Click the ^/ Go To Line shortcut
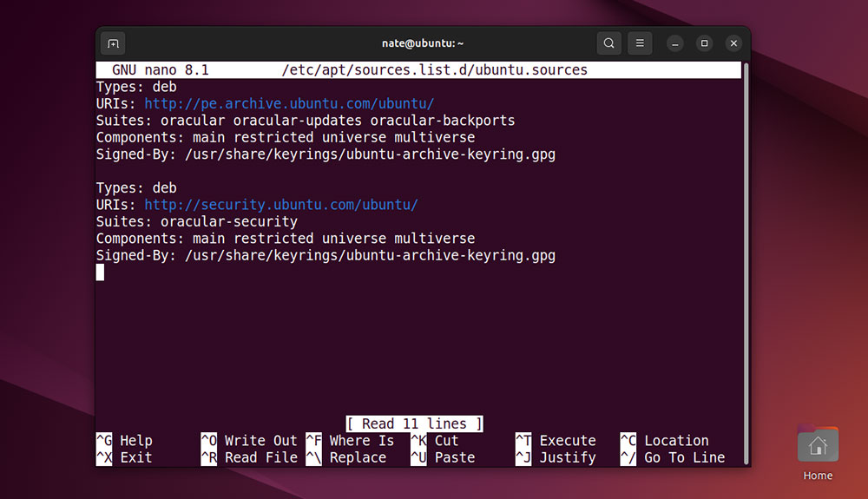The image size is (868, 499). (673, 457)
